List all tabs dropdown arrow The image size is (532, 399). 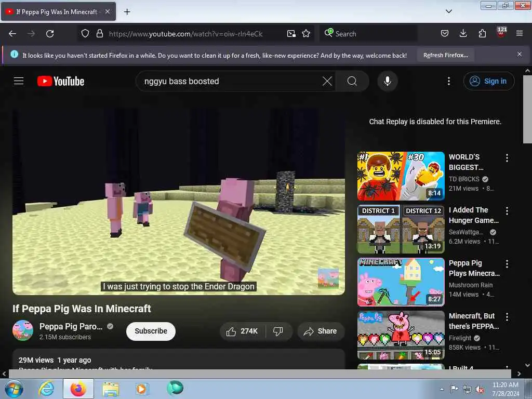coord(448,11)
